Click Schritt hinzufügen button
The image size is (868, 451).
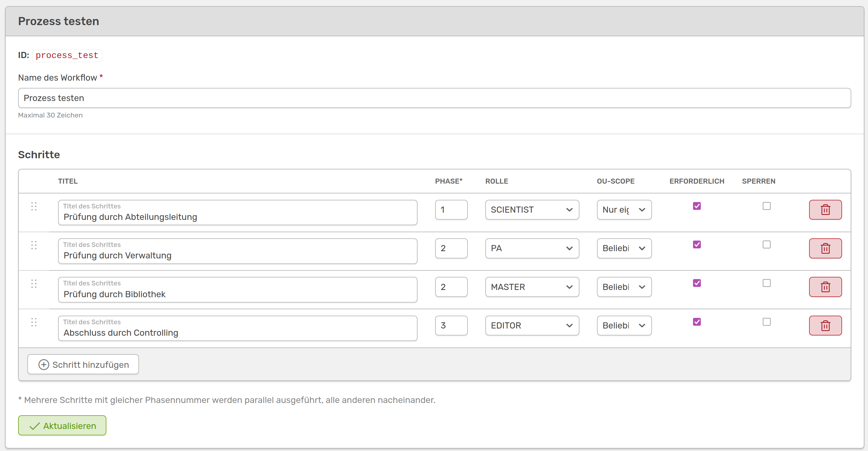pyautogui.click(x=83, y=364)
